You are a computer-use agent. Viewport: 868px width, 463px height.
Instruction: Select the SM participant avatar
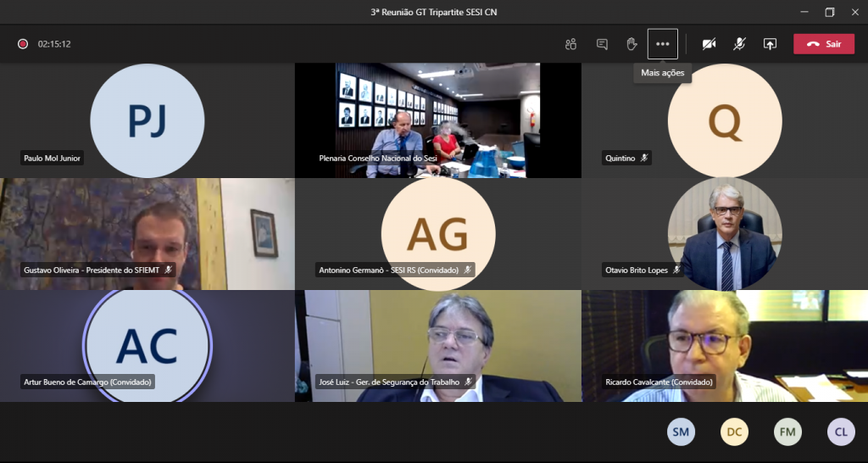(x=681, y=432)
